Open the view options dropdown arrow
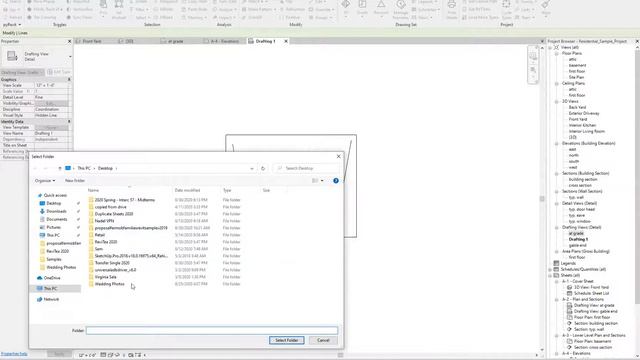The width and height of the screenshot is (640, 360). tap(322, 180)
